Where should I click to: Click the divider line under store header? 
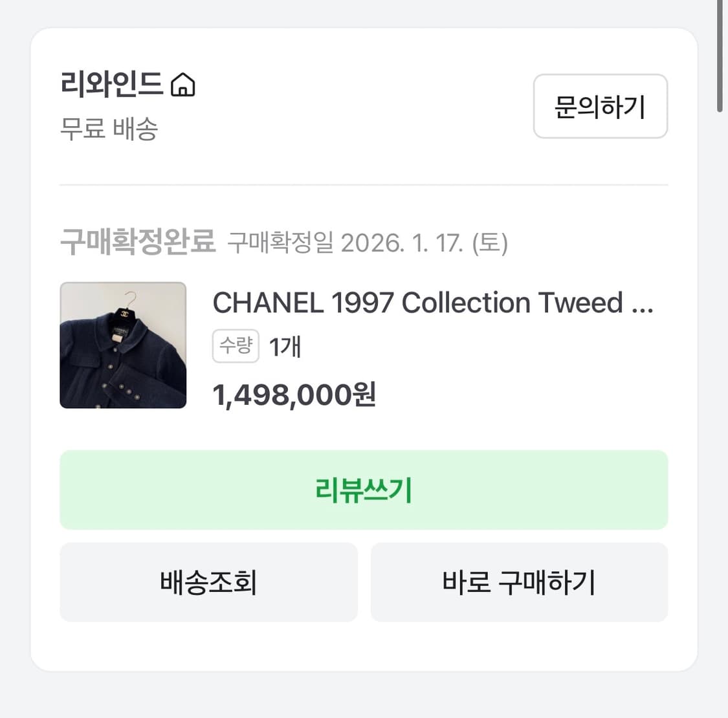[364, 185]
